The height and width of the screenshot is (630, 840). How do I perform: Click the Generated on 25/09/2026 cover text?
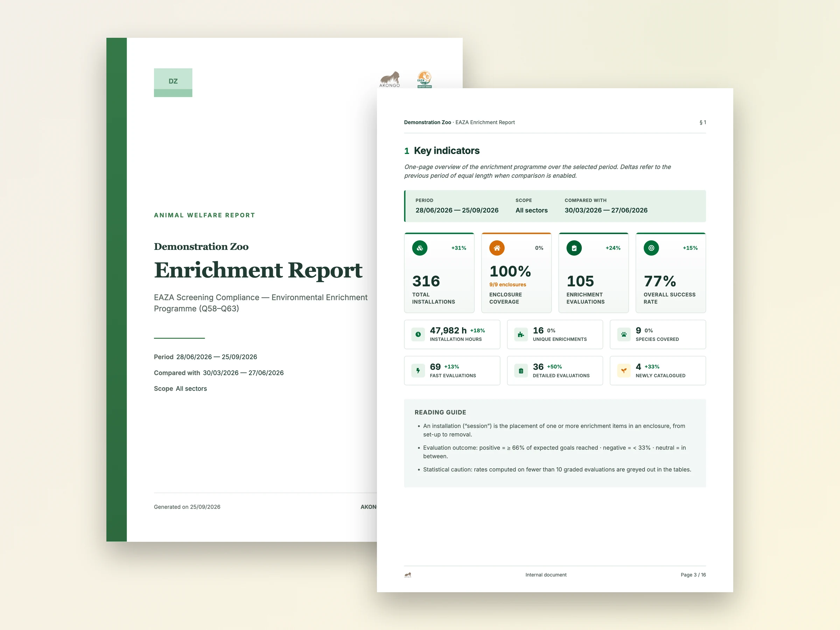[x=187, y=507]
